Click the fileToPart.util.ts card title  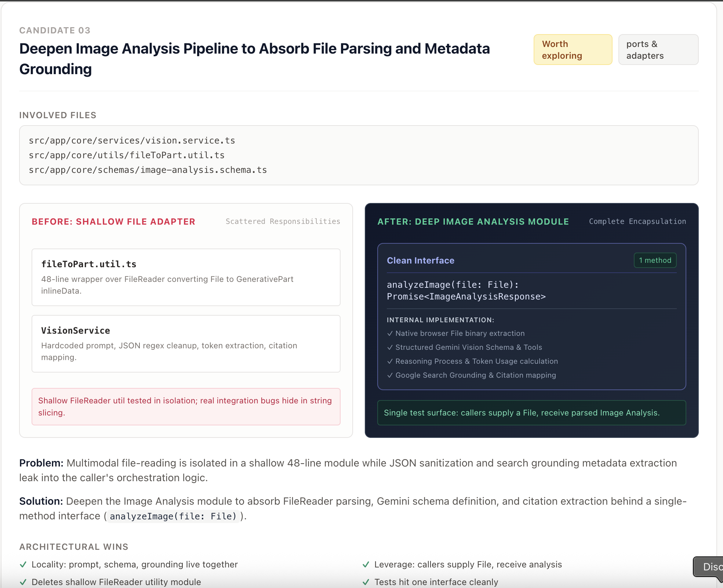tap(89, 264)
